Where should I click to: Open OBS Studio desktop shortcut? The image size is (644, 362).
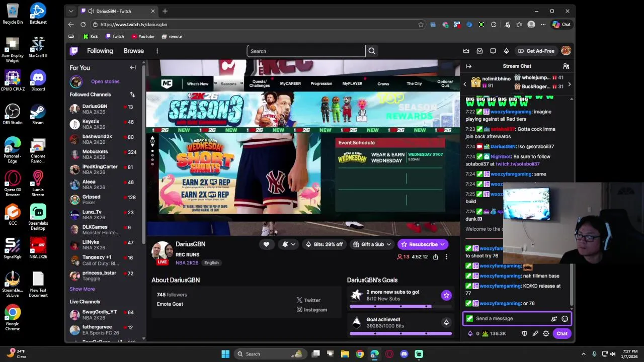click(13, 114)
